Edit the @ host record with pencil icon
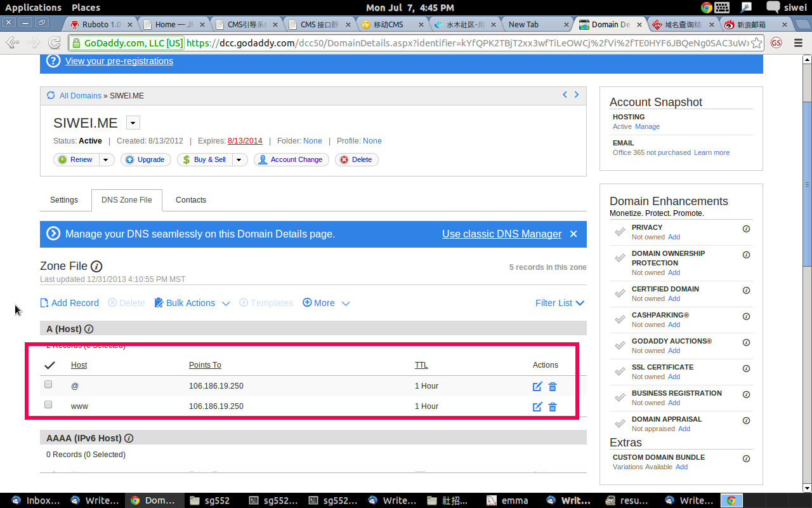812x508 pixels. 537,386
